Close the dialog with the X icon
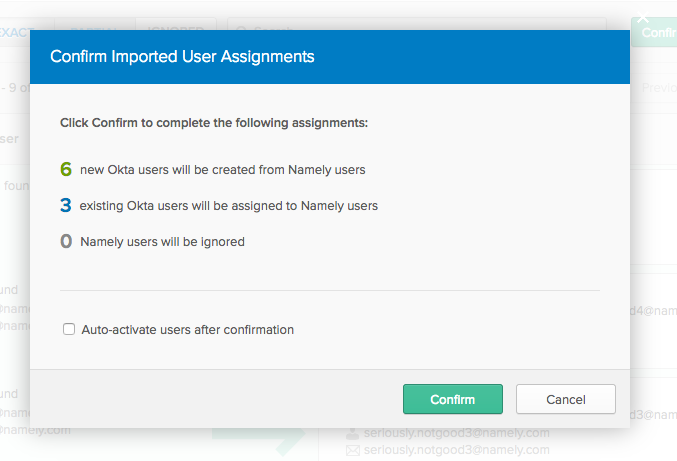677x461 pixels. tap(643, 17)
